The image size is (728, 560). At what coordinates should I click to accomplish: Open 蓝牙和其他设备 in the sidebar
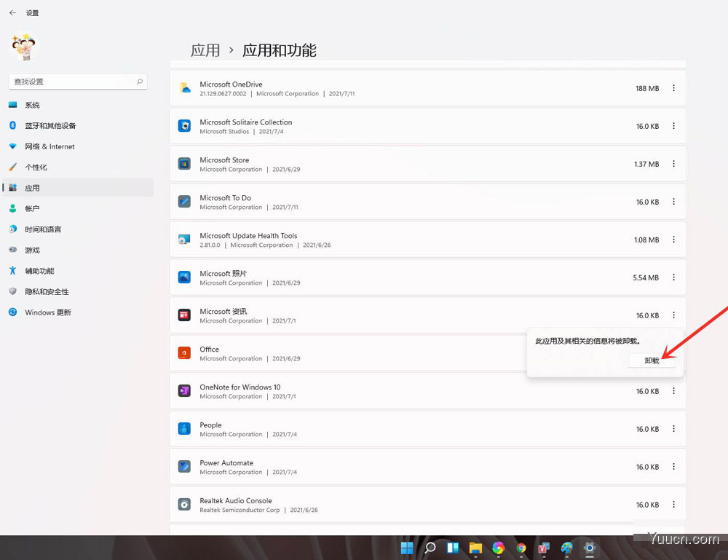click(x=50, y=126)
